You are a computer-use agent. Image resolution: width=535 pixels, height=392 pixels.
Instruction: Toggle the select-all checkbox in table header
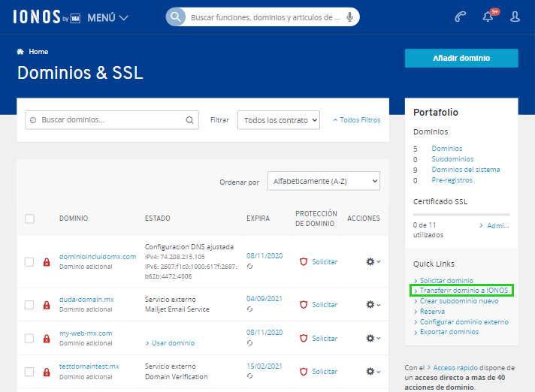[30, 219]
